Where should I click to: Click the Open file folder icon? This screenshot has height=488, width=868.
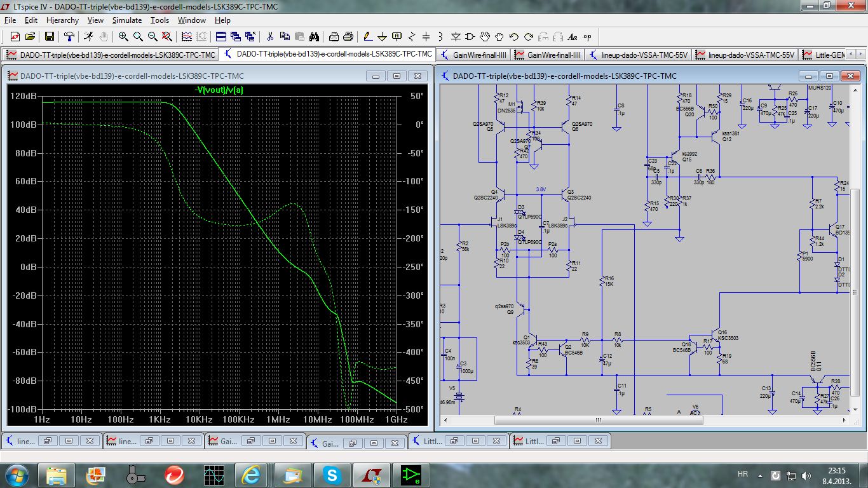[x=29, y=37]
